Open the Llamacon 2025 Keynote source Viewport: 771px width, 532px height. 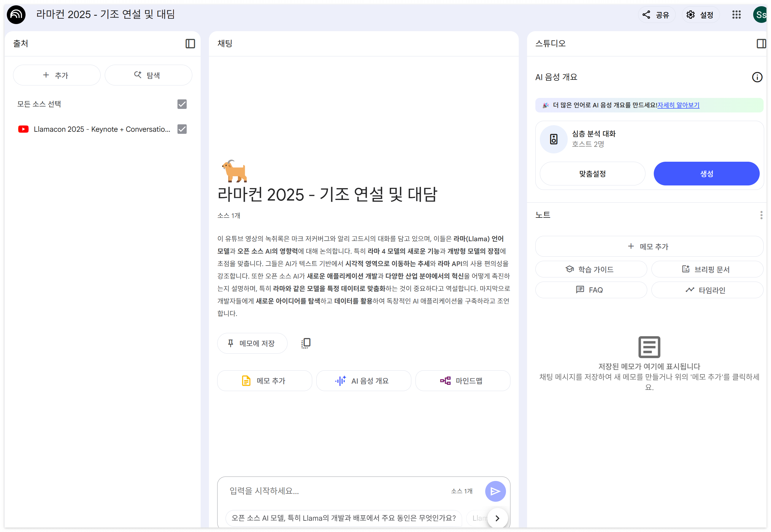pyautogui.click(x=102, y=129)
